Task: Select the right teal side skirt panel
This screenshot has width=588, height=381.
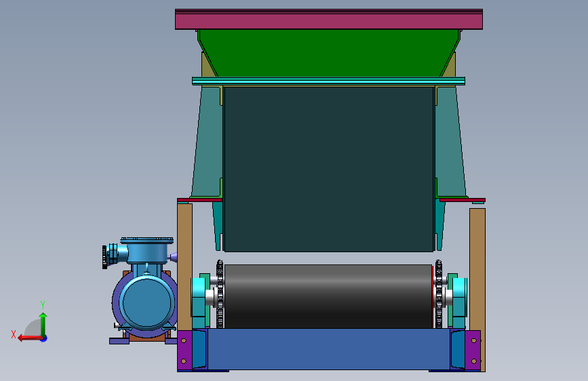Action: pyautogui.click(x=451, y=142)
